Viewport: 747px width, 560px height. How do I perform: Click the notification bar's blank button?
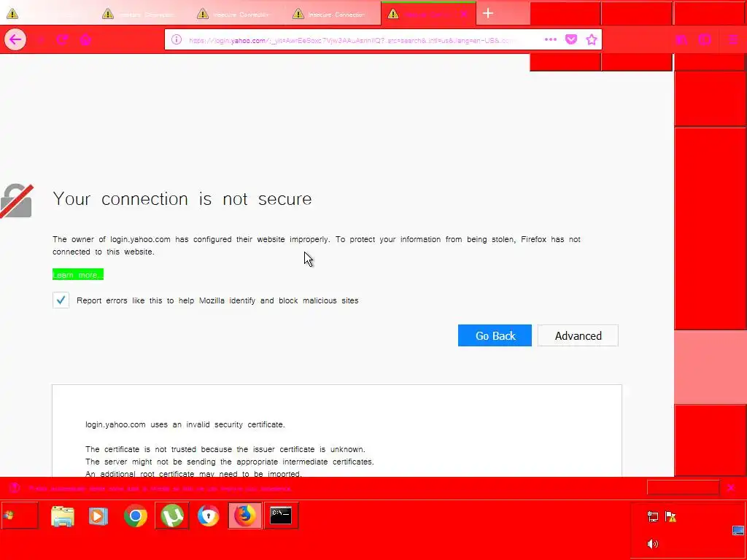(683, 488)
